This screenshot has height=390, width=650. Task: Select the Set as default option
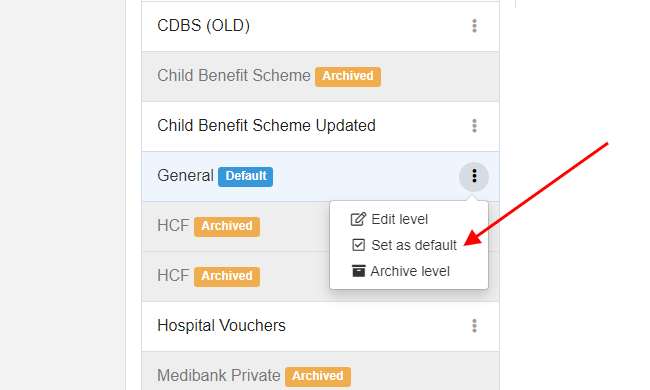click(404, 245)
